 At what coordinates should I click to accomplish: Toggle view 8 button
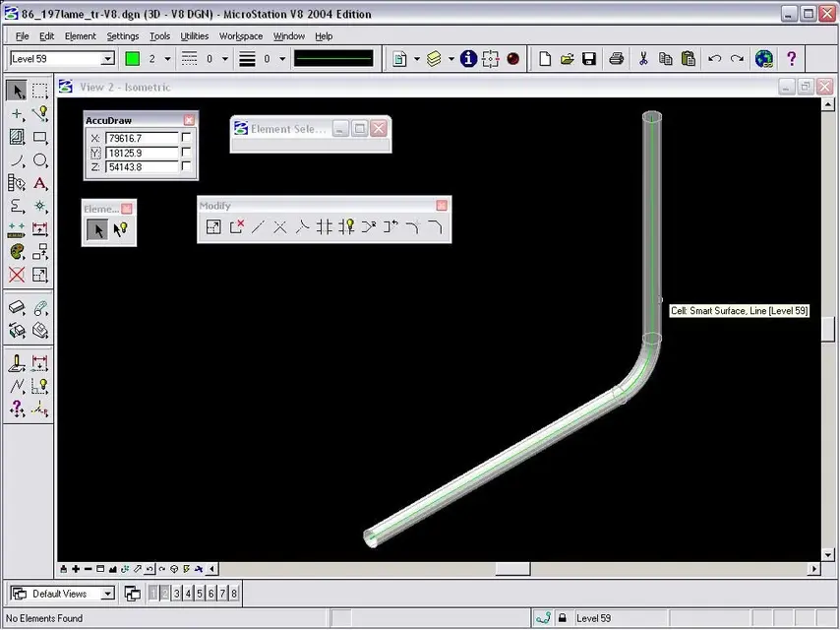234,594
